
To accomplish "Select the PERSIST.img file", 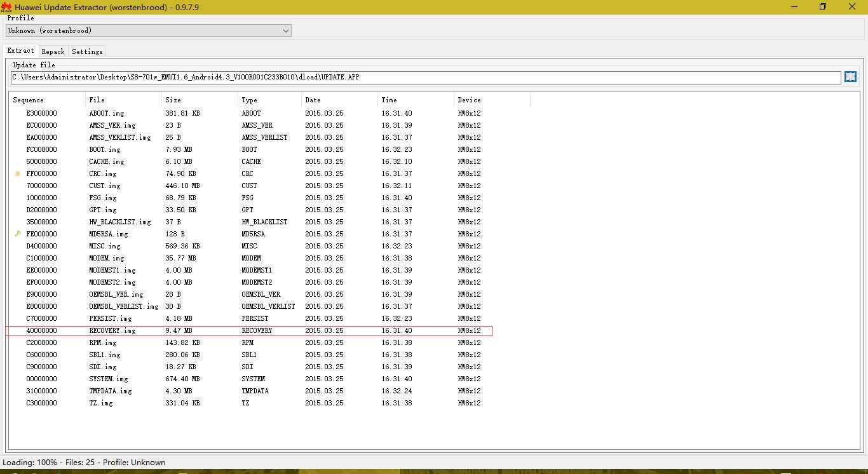I will (111, 318).
